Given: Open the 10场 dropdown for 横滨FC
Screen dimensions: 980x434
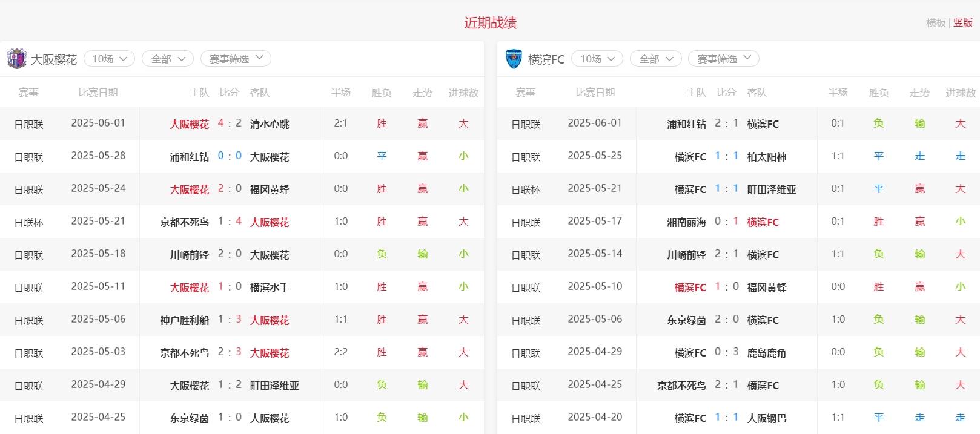Looking at the screenshot, I should point(597,59).
